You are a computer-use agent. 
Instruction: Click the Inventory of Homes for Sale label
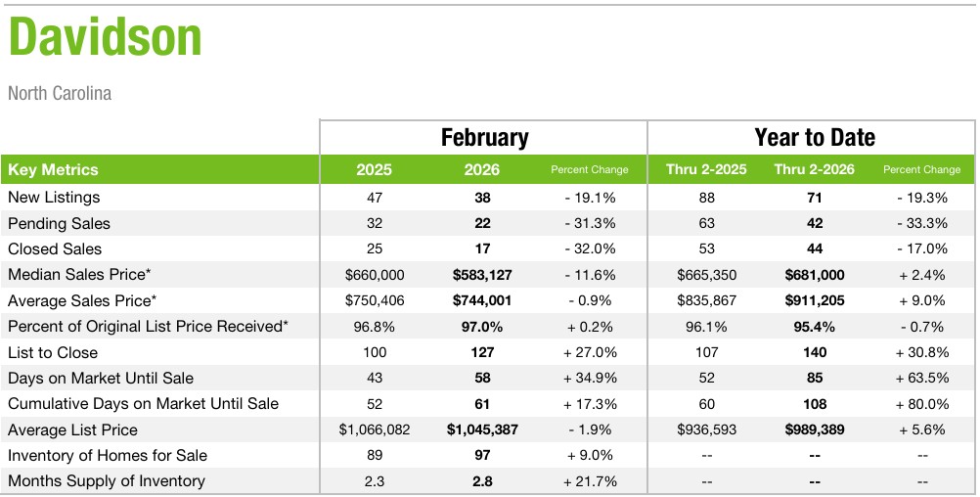[108, 455]
